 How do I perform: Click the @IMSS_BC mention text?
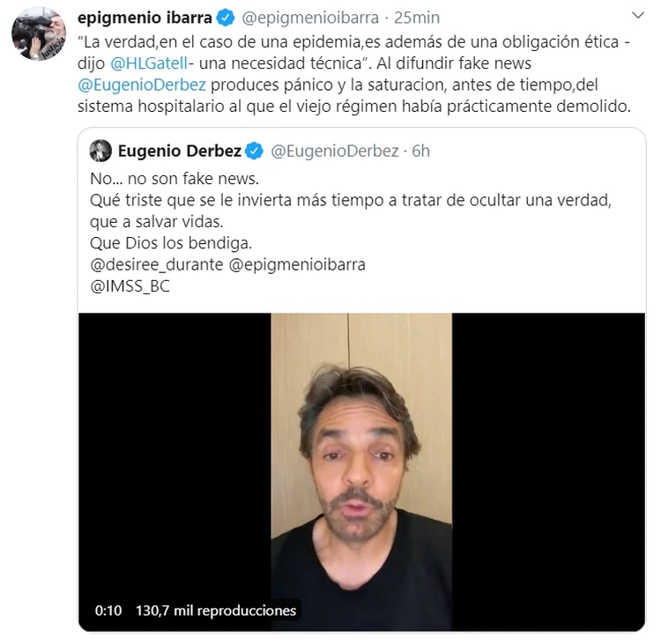click(x=130, y=286)
